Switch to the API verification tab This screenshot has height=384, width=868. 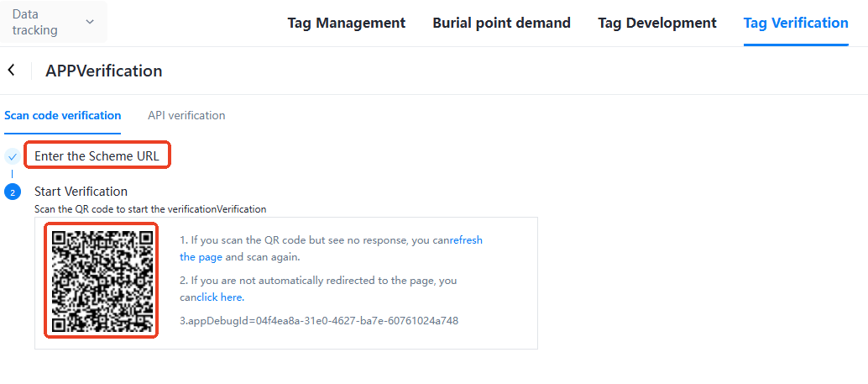click(186, 115)
